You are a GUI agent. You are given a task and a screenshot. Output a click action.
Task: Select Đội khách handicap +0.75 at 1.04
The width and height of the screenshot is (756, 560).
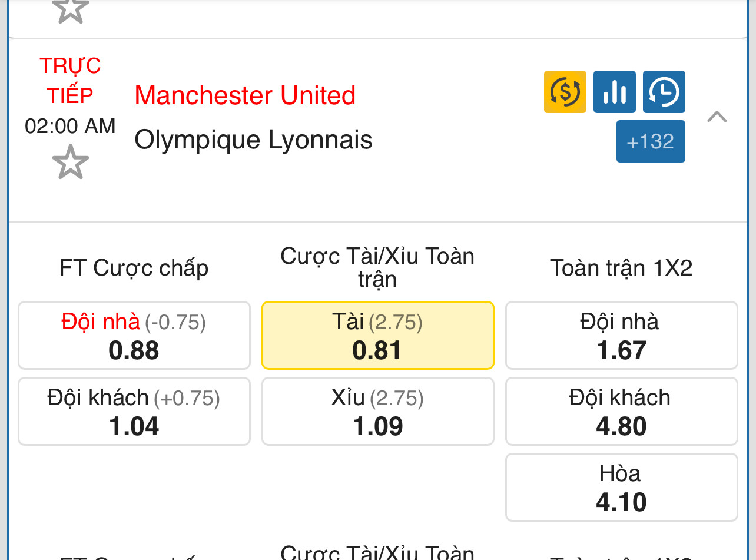click(134, 412)
